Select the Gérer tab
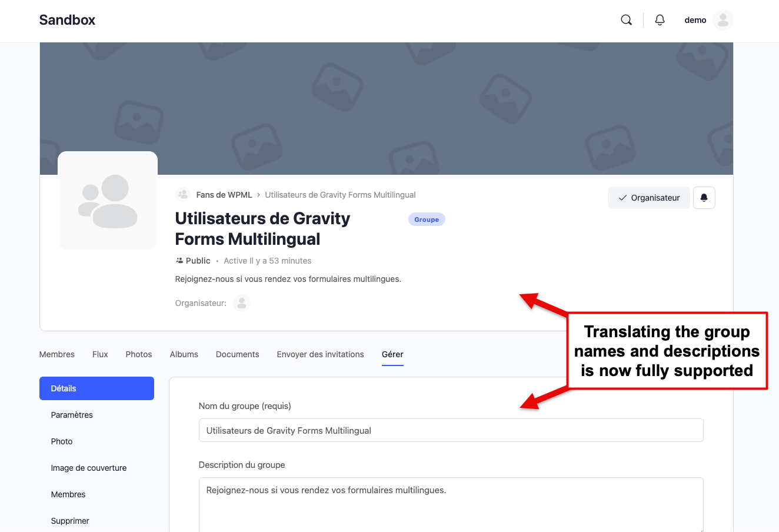779x532 pixels. (392, 354)
